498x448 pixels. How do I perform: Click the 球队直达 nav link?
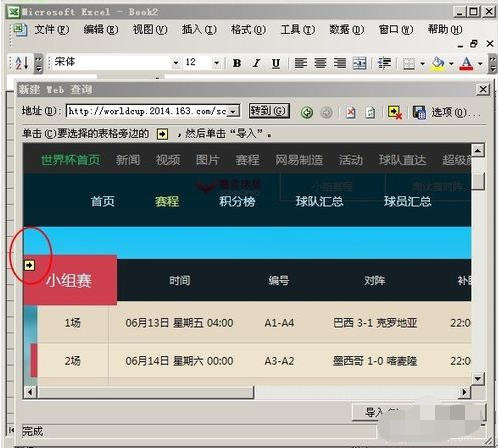(x=402, y=160)
